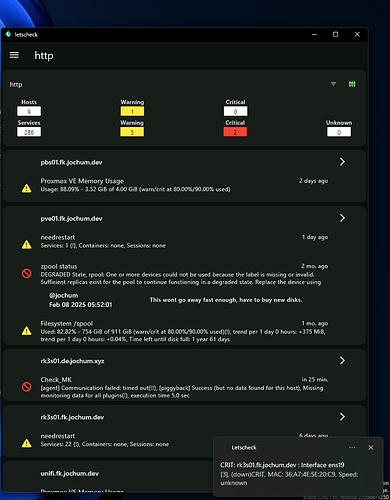
Task: Click critical icon beside Check_MK
Action: pos(27,387)
